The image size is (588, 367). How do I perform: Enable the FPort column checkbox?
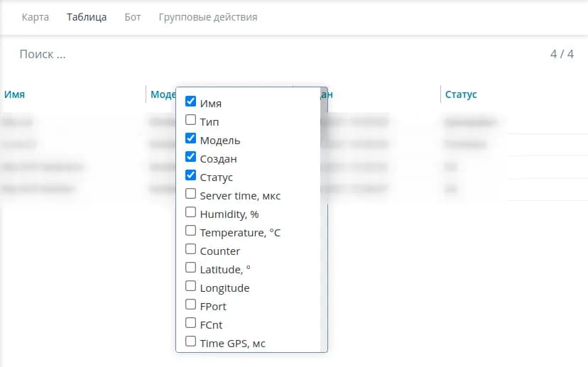pyautogui.click(x=190, y=305)
